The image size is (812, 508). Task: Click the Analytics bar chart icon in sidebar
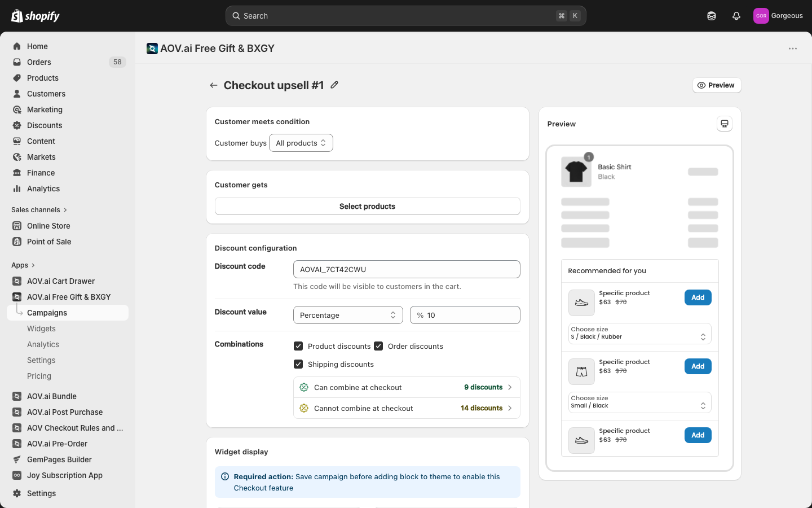pyautogui.click(x=17, y=189)
